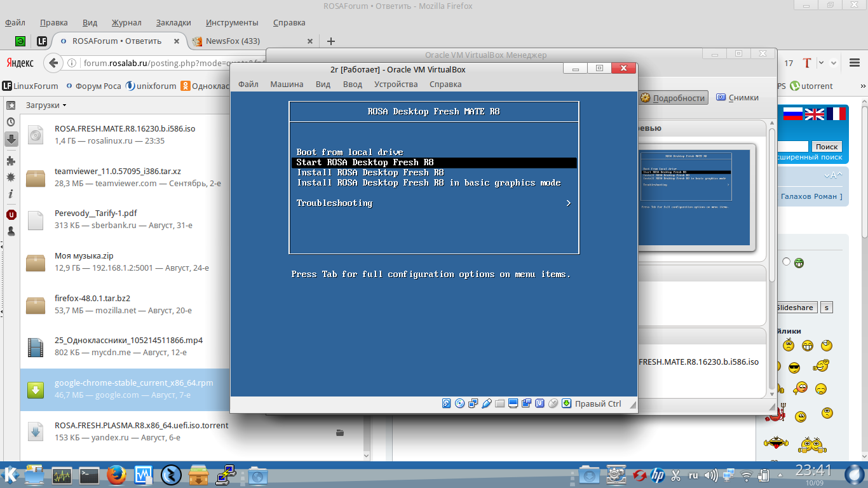Open Инструменты menu in Firefox

[x=232, y=23]
